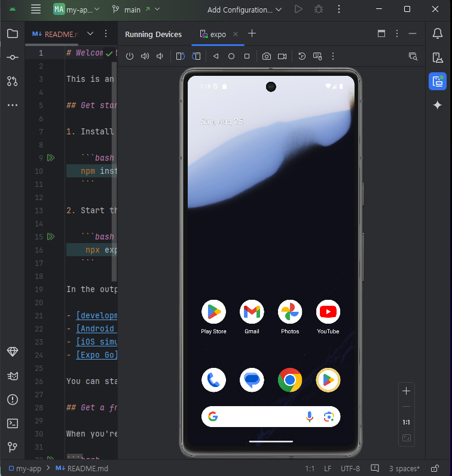Run the bash block at line 15
Screen dimensions: 452x476
pyautogui.click(x=51, y=237)
